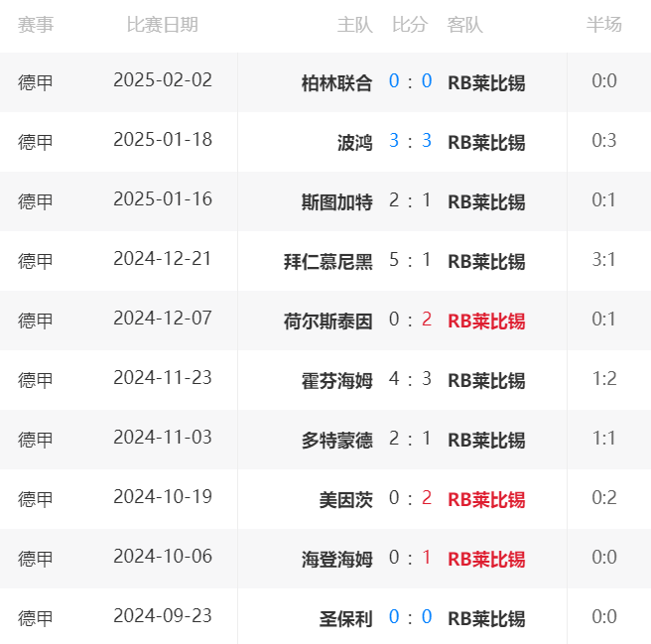This screenshot has height=644, width=651.
Task: Click date 2024-12-21
Action: 163,259
